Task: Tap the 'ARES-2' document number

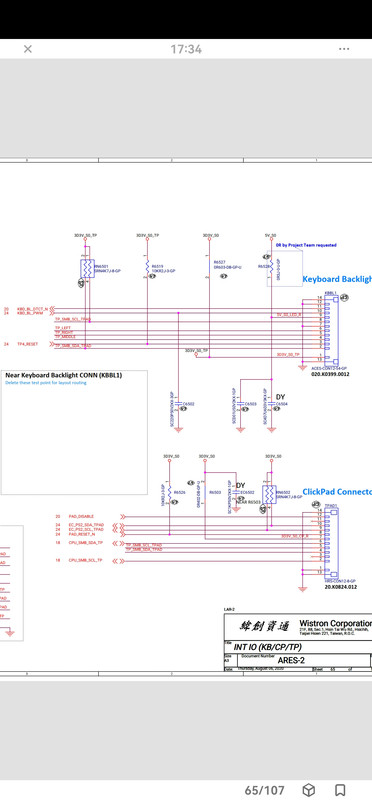Action: click(x=291, y=660)
